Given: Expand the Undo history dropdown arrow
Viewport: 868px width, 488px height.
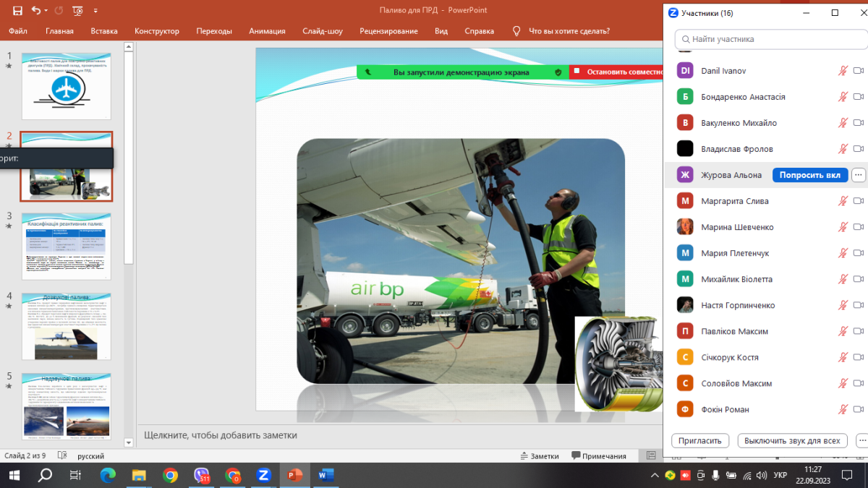Looking at the screenshot, I should [47, 11].
